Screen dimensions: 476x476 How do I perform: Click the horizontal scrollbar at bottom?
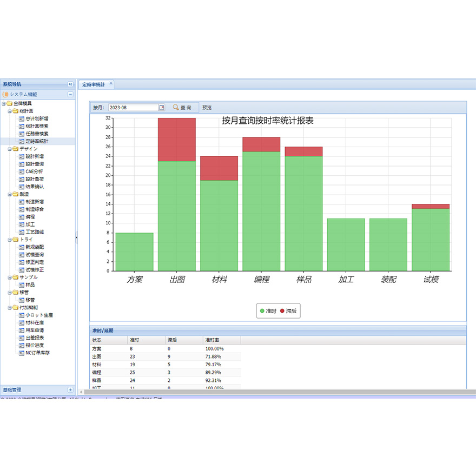pos(270,392)
